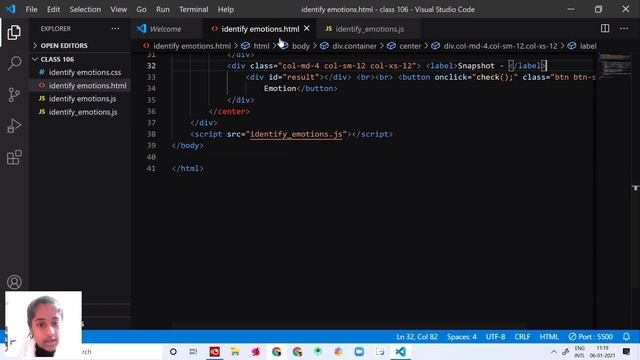Click center breadcrumb item
The width and height of the screenshot is (640, 360).
[410, 46]
